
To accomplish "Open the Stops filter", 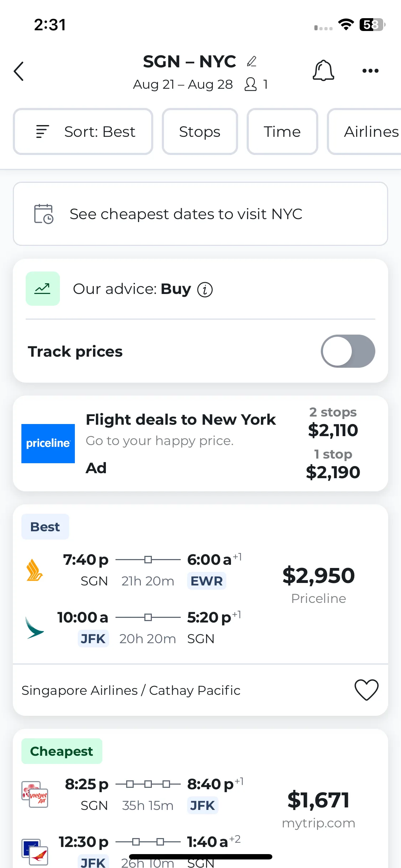I will click(x=200, y=131).
